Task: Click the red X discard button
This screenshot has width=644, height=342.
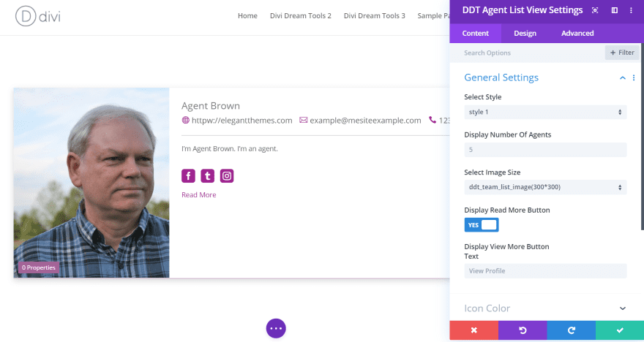Action: pos(474,330)
